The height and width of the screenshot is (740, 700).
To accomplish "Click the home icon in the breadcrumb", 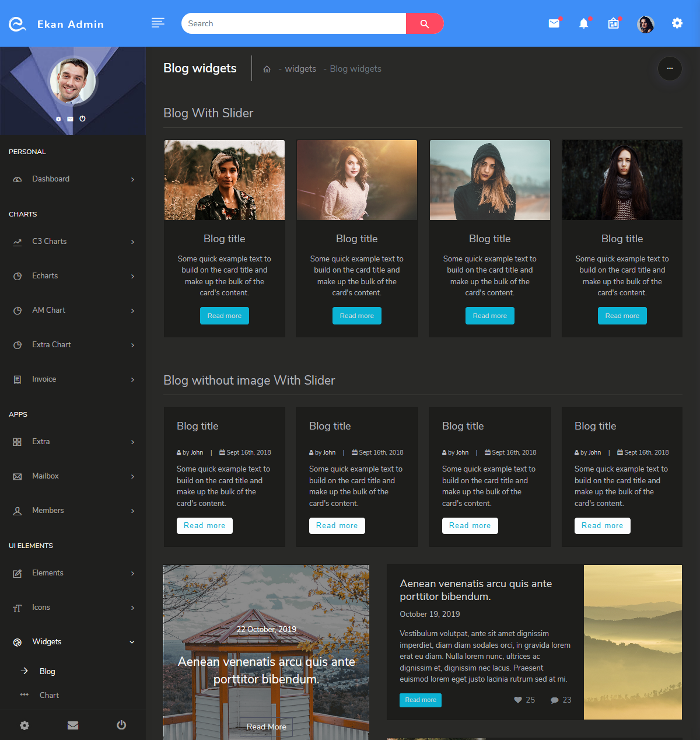I will (267, 68).
